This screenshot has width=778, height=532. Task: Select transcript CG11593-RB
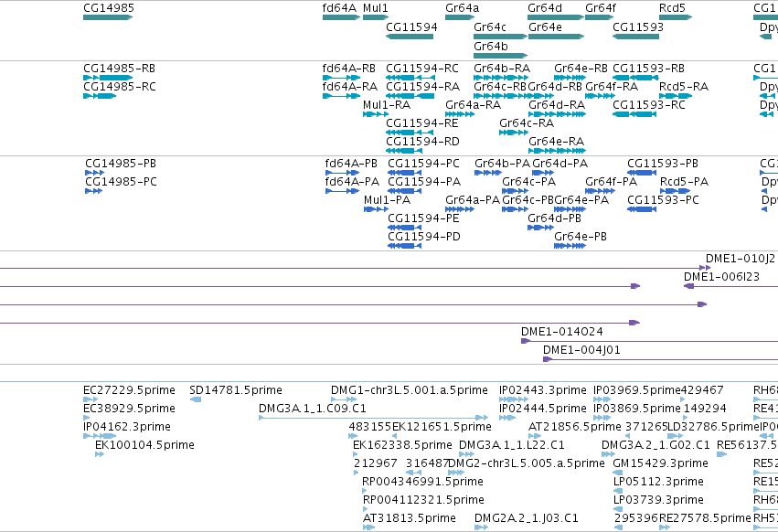635,78
